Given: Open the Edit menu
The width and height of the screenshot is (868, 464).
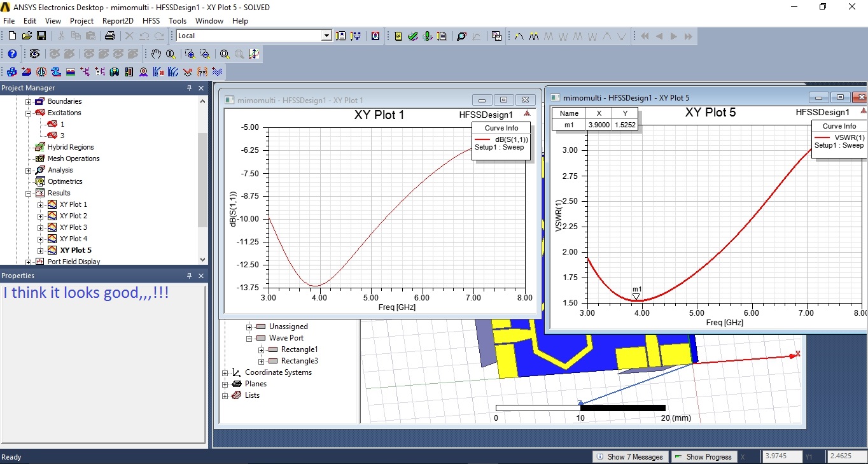Looking at the screenshot, I should (x=30, y=21).
